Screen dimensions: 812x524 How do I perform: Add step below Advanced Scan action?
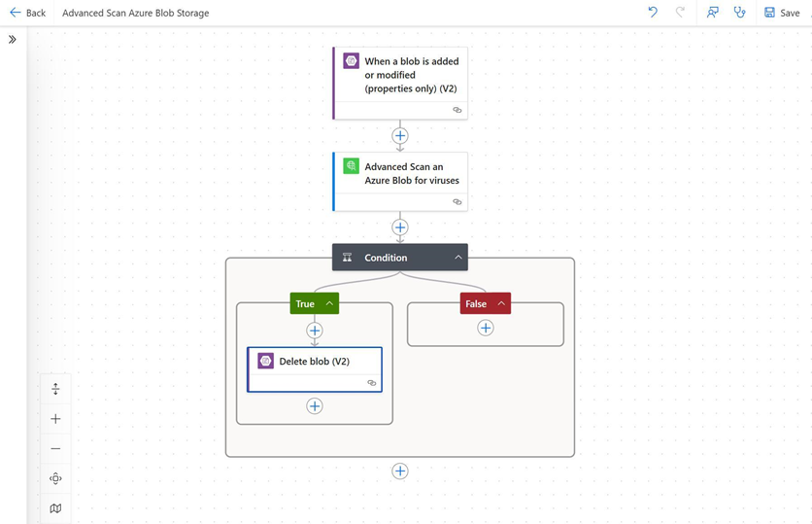[x=400, y=227]
